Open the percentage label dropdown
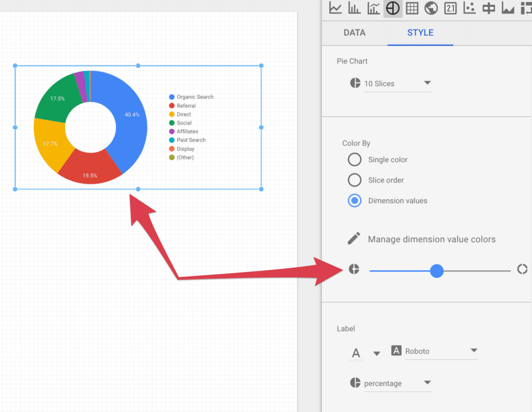 tap(397, 383)
